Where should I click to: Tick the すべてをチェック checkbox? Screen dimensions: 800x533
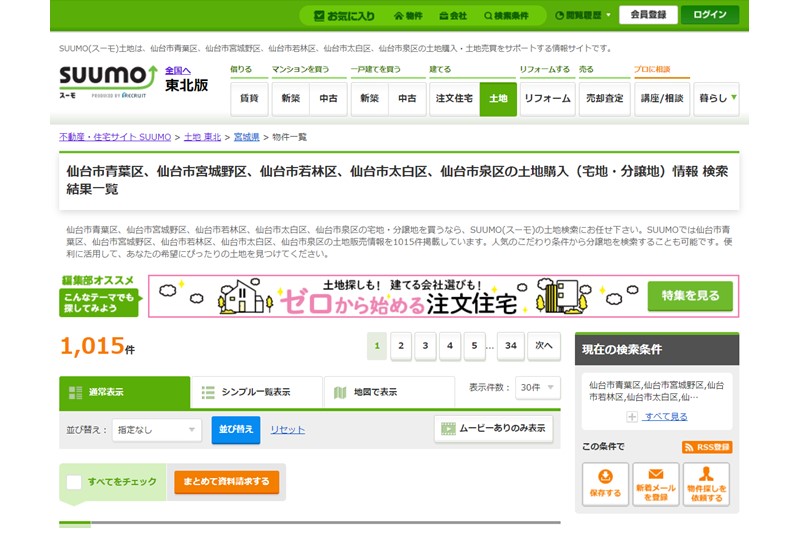pos(74,482)
